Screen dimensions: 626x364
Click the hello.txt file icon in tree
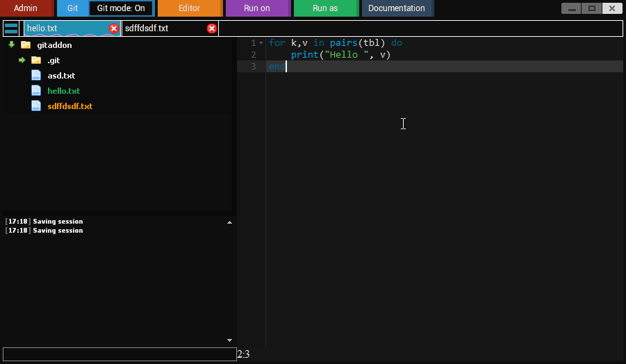[x=36, y=90]
